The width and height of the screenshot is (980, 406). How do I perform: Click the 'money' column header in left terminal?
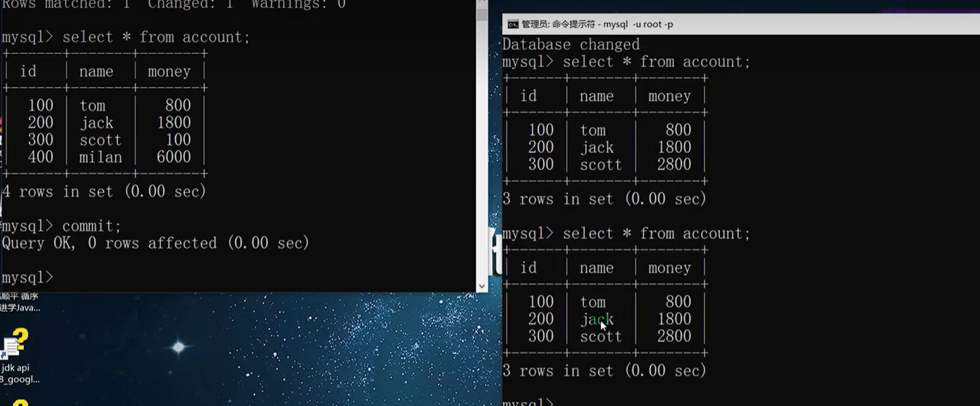(169, 71)
